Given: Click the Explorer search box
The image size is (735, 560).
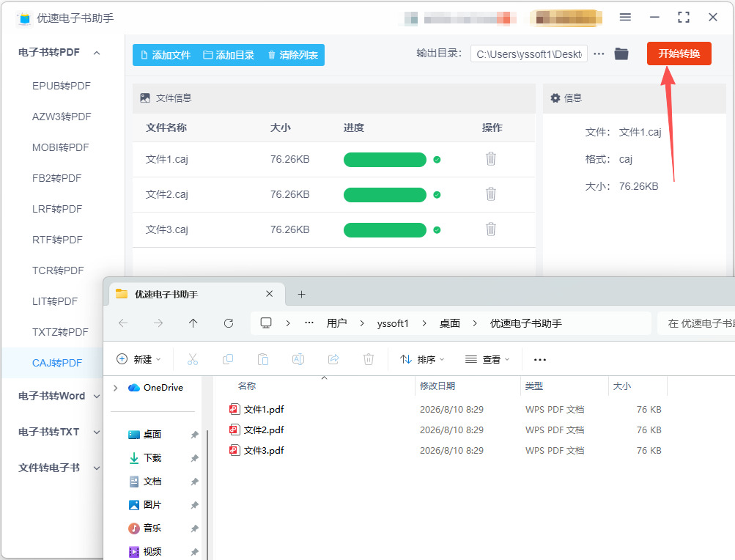Looking at the screenshot, I should (x=695, y=323).
